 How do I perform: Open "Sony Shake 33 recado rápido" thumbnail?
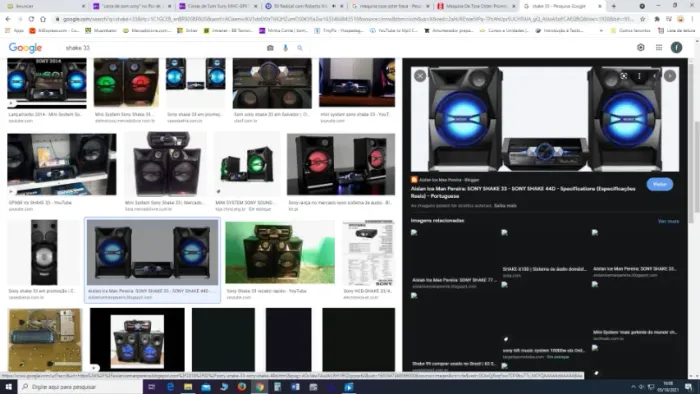click(279, 252)
